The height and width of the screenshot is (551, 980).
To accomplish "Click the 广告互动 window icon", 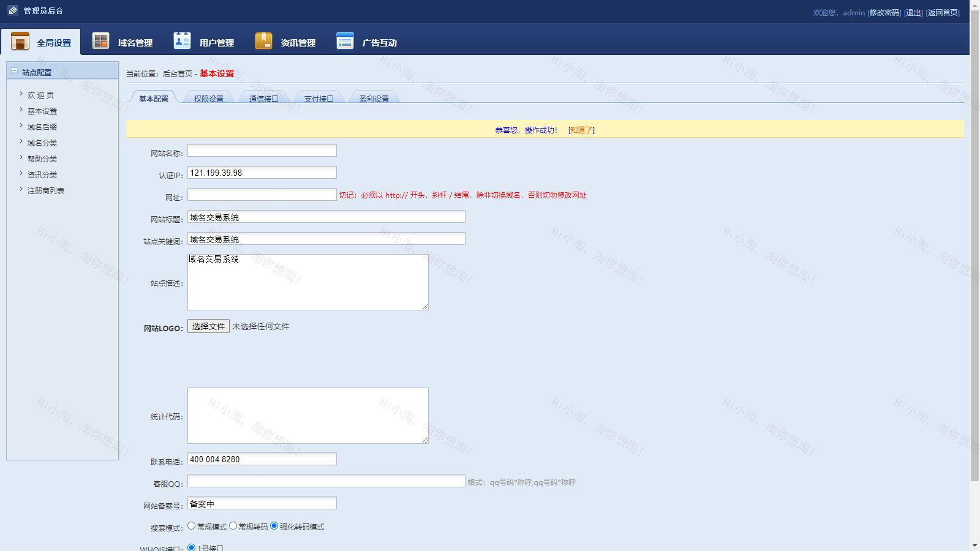I will click(345, 40).
